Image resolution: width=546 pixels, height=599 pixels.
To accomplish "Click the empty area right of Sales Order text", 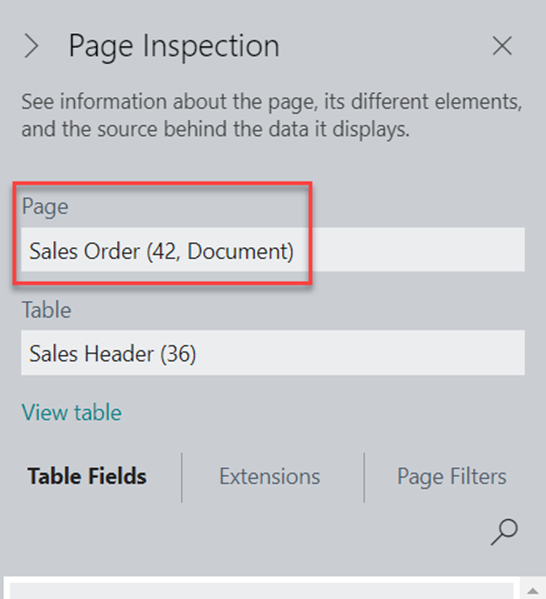I will click(x=416, y=250).
